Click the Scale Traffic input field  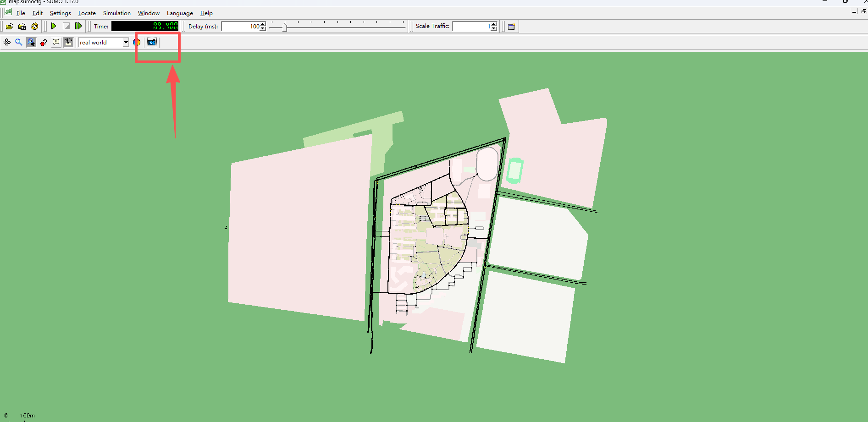click(x=471, y=26)
